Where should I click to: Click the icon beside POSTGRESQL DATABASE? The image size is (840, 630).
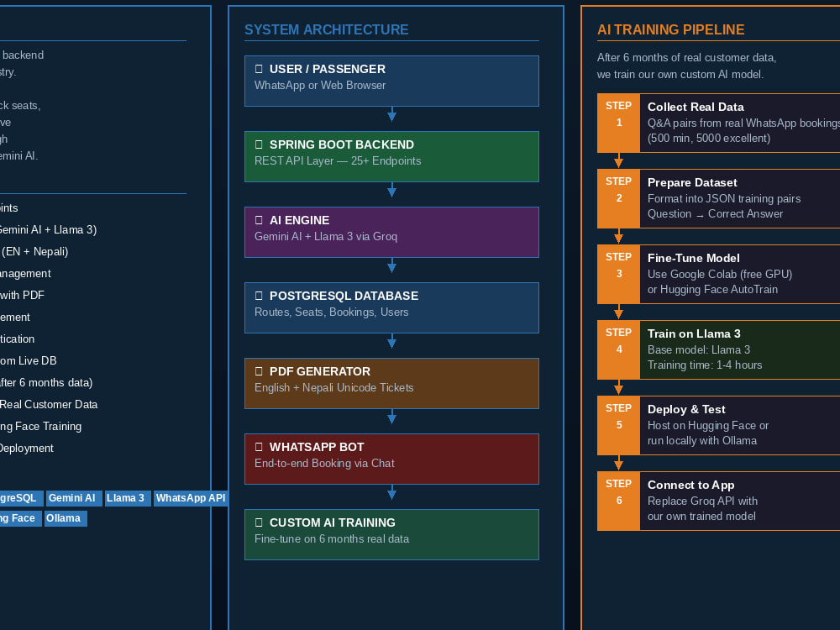[x=259, y=296]
